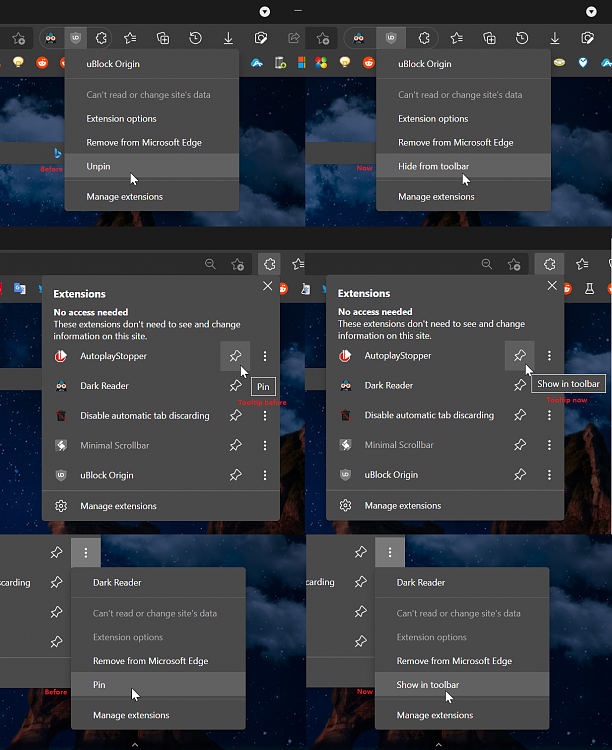Choose Pin in the Dark Reader menu
Viewport: 612px width, 750px height.
coord(158,684)
